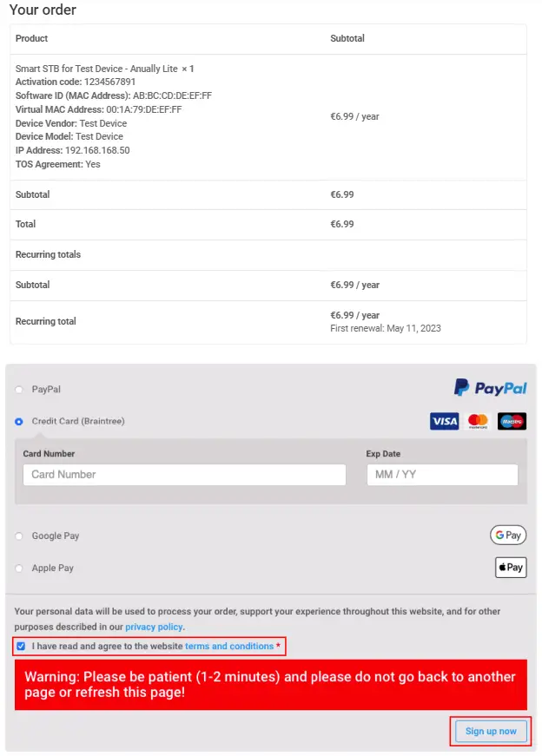The width and height of the screenshot is (542, 756).
Task: Uncheck the terms and conditions checkbox
Action: click(21, 646)
